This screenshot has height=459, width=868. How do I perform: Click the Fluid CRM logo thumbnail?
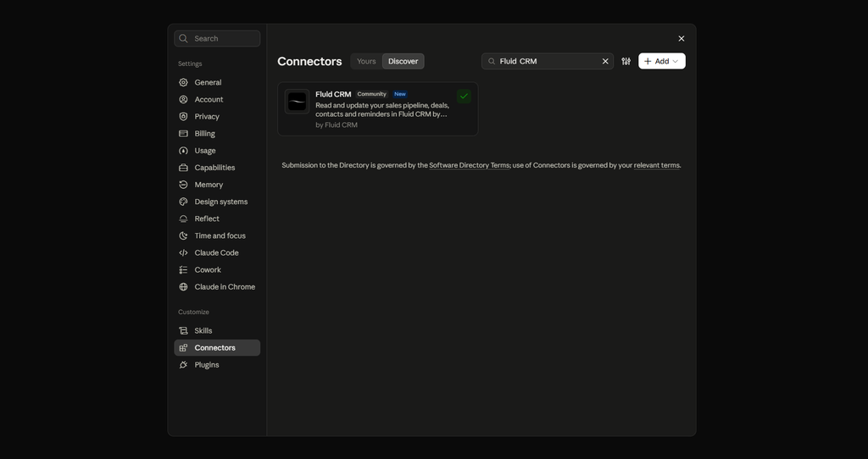(298, 102)
